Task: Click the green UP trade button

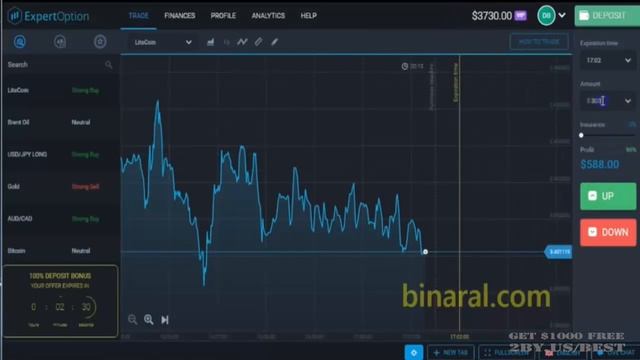Action: coord(608,196)
